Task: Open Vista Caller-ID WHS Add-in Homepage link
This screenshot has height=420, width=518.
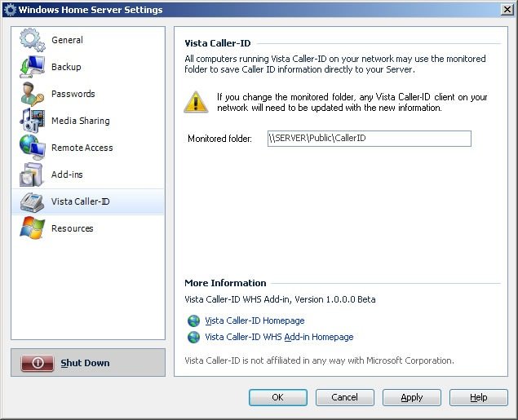Action: pos(279,337)
